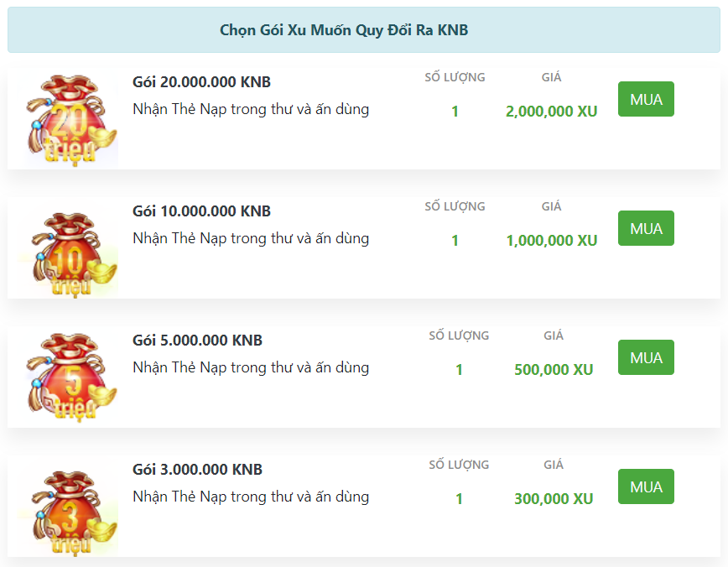Select the Gói 5.000.000 KNB title

197,341
